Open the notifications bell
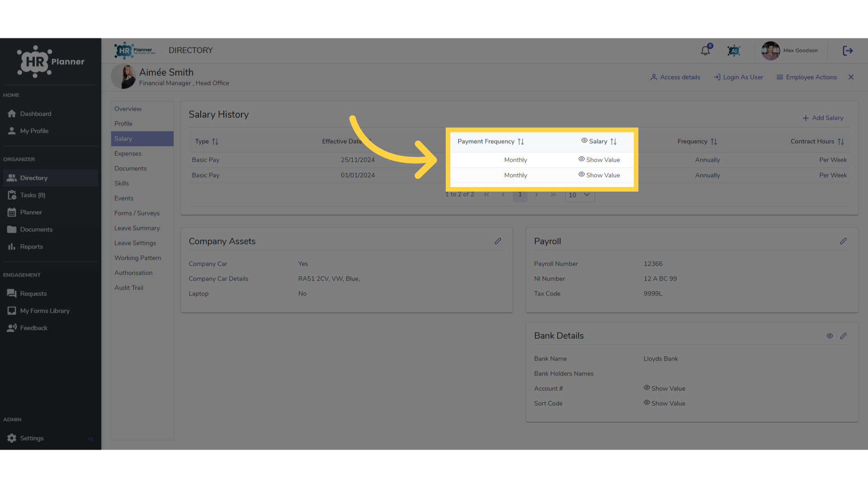The image size is (868, 488). (x=705, y=51)
